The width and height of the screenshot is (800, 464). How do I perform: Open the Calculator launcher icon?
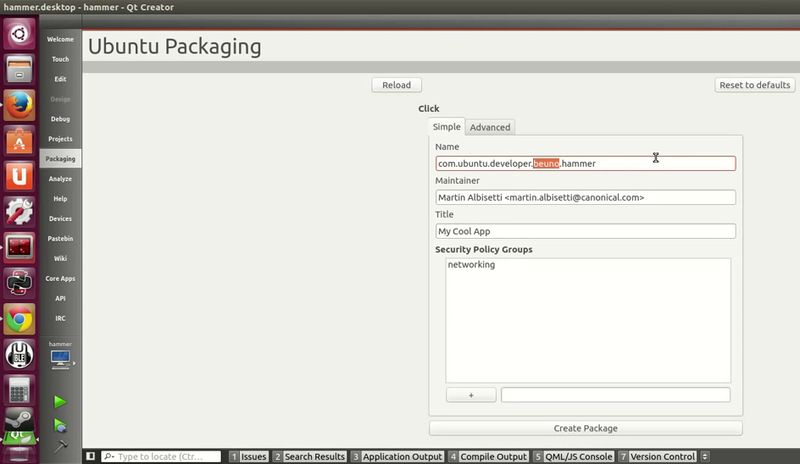click(19, 390)
